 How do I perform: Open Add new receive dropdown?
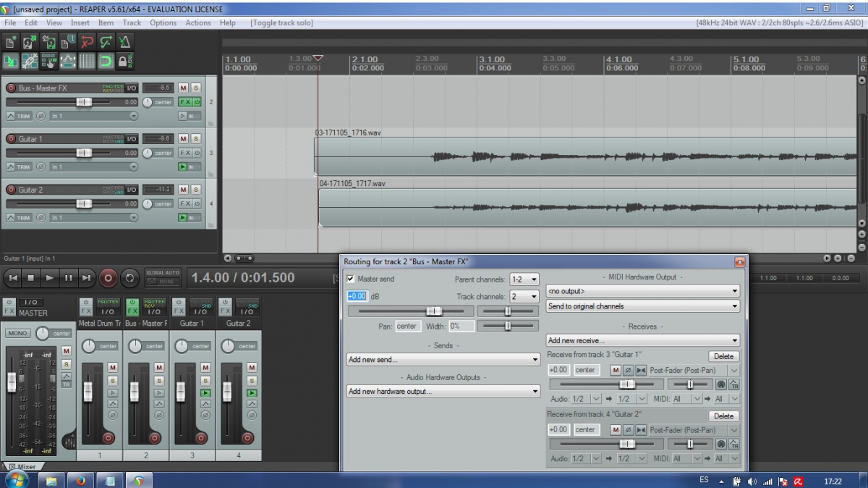point(642,340)
